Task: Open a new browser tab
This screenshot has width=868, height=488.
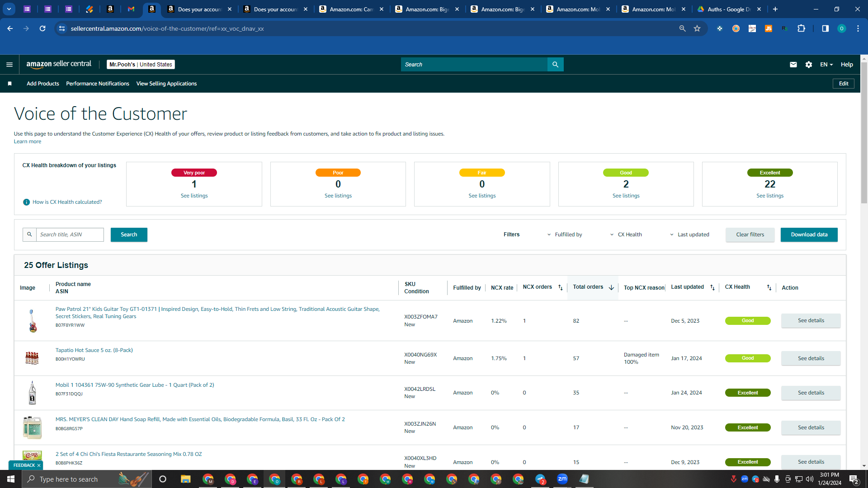Action: click(775, 9)
